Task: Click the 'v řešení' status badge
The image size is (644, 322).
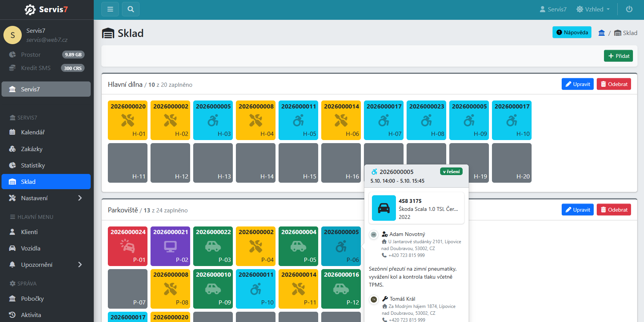Action: pyautogui.click(x=451, y=172)
